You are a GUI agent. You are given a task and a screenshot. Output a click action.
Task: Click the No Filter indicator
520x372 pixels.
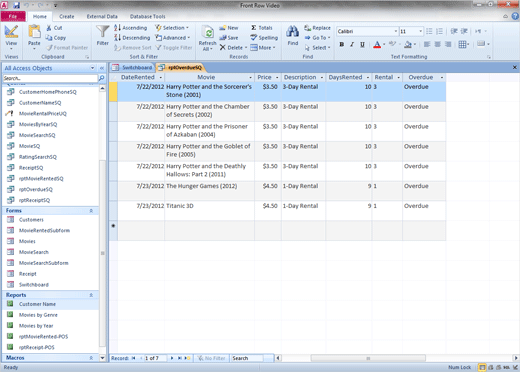211,358
